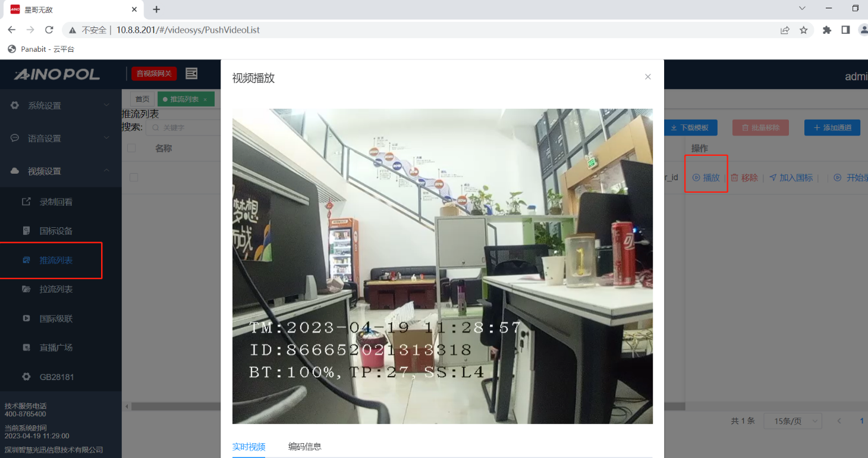Viewport: 868px width, 458px height.
Task: Click the 播放 link in operations column
Action: tap(706, 177)
